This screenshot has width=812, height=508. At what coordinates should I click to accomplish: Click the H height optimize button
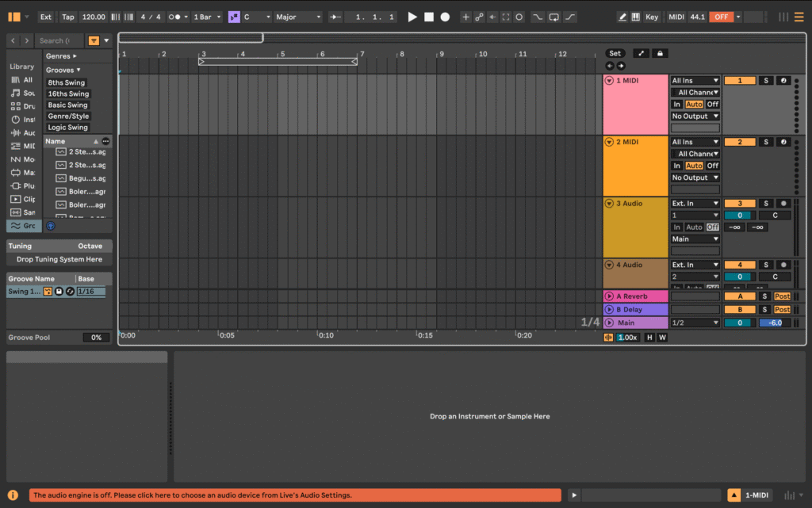[649, 338]
